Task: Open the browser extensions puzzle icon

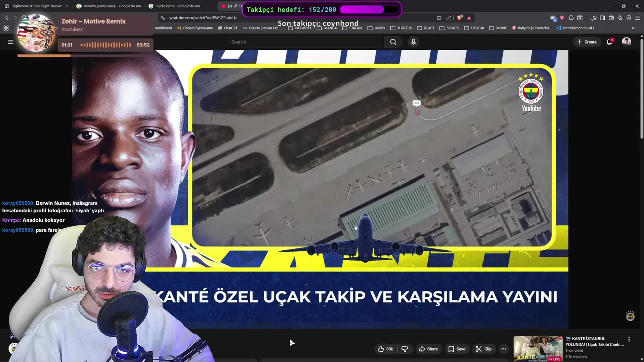Action: (571, 18)
